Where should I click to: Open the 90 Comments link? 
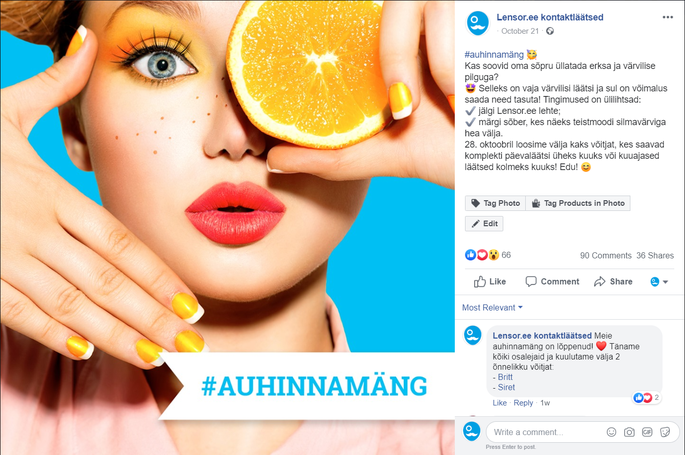point(605,255)
